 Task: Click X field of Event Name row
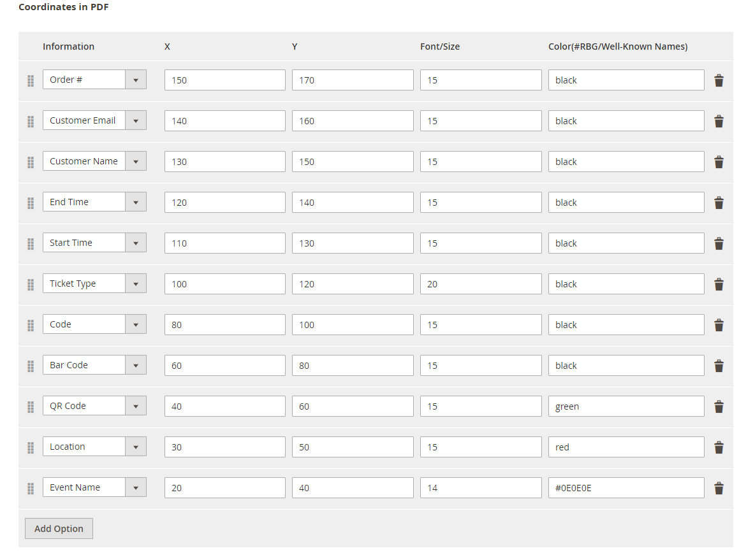pos(225,488)
